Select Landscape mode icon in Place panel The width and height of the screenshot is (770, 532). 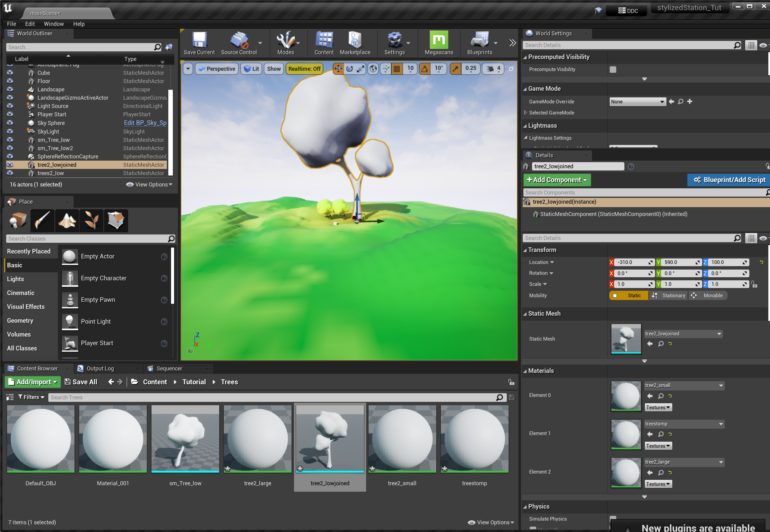[x=67, y=221]
